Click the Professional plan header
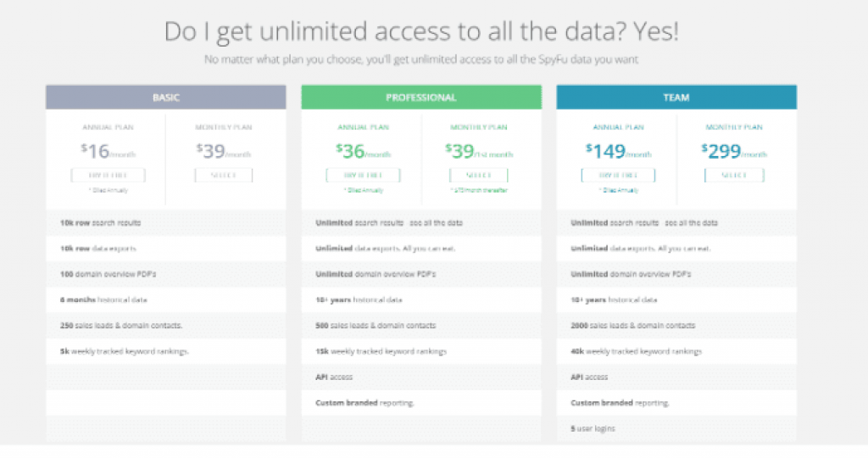The height and width of the screenshot is (458, 868). [421, 98]
